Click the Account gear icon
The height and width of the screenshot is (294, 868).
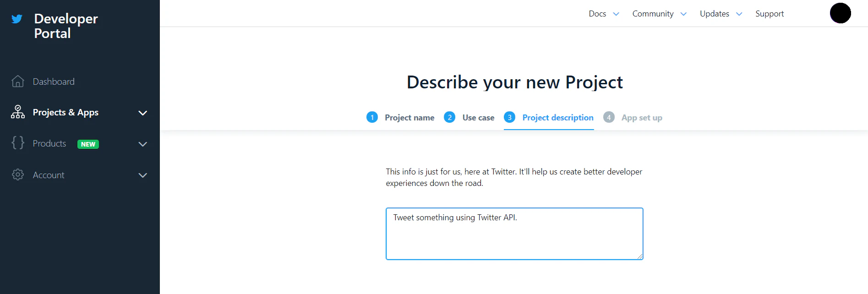click(18, 174)
